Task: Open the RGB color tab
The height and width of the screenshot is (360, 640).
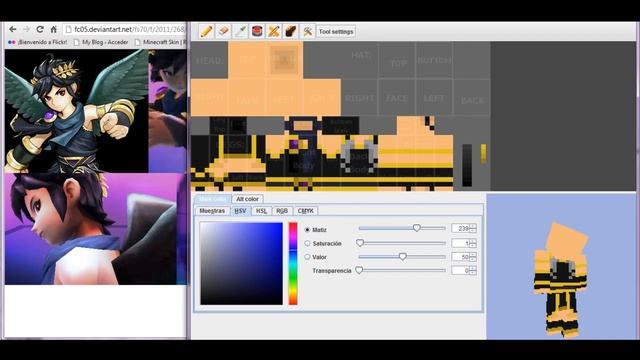Action: click(282, 211)
